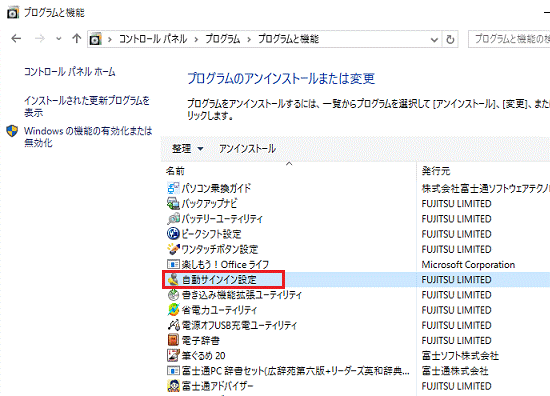The image size is (550, 396).
Task: Click the ワンタッチボタン設定 program icon
Action: pyautogui.click(x=173, y=249)
